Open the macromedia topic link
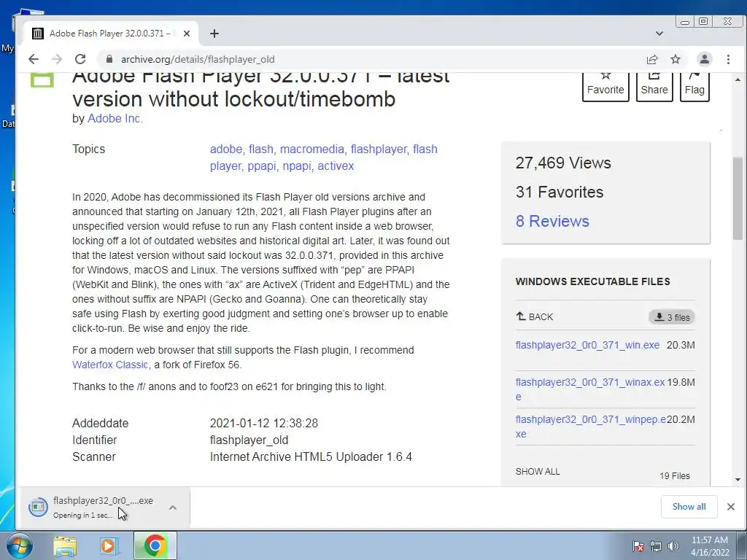 311,149
